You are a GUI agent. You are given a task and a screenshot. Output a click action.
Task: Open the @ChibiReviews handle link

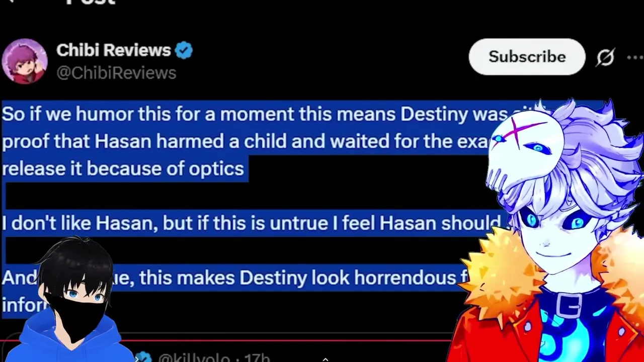point(116,73)
